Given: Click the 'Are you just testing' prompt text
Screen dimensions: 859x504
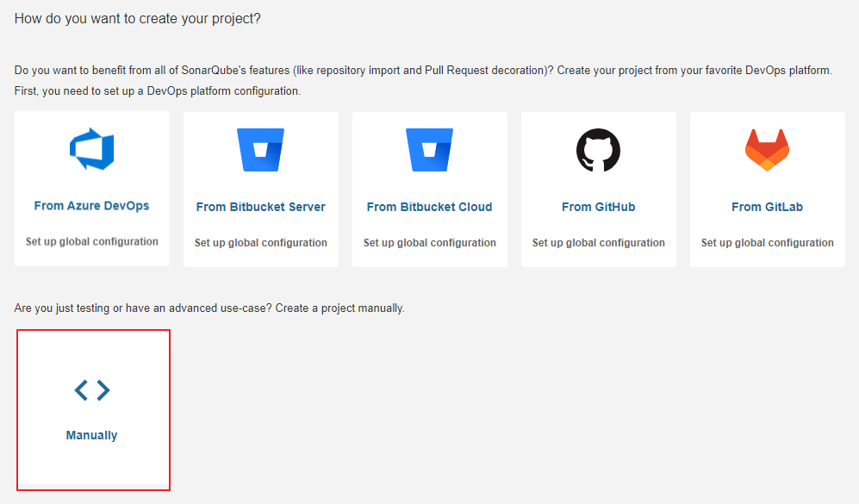Looking at the screenshot, I should click(x=209, y=308).
